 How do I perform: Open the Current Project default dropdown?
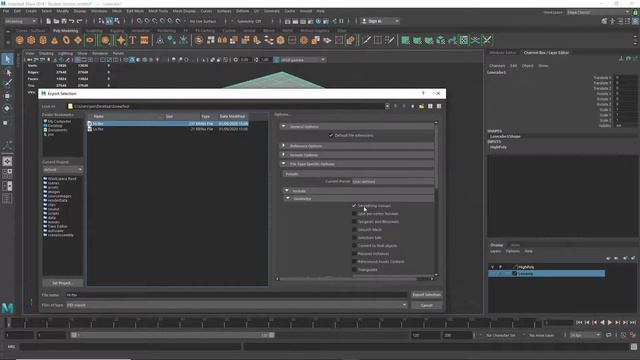point(62,169)
